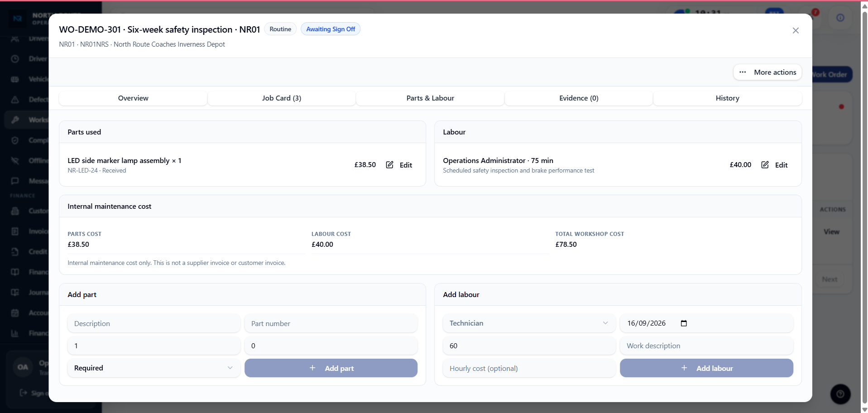Click the pencil icon beside part price £38.50
This screenshot has width=868, height=413.
coord(389,165)
